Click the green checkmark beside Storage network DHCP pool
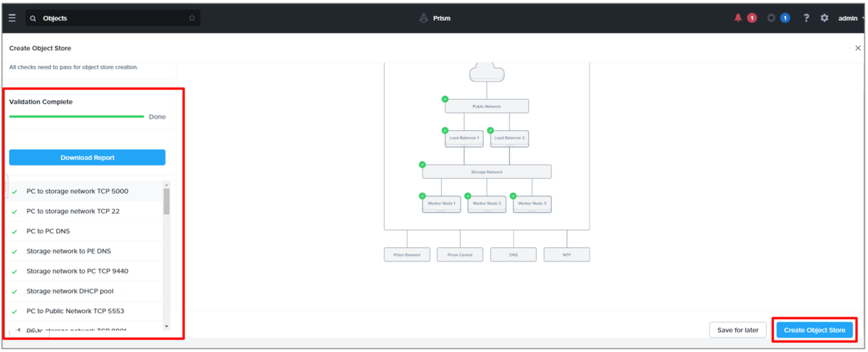 click(x=14, y=292)
